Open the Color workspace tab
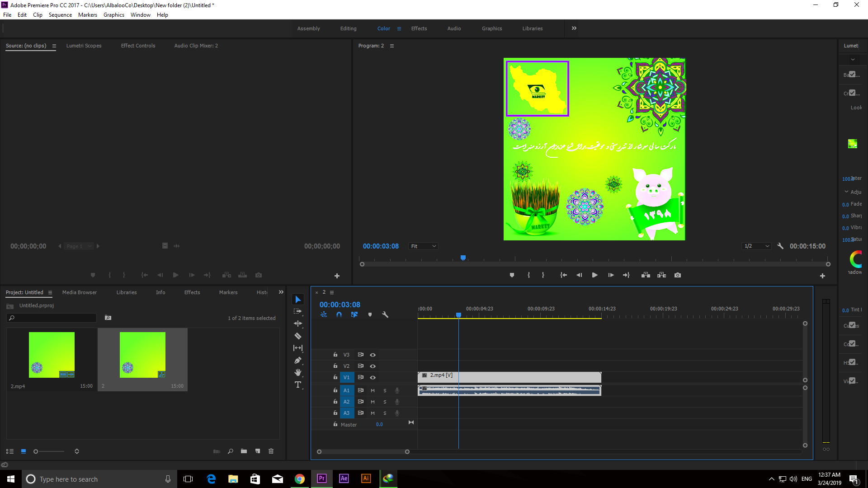868x488 pixels. 383,28
